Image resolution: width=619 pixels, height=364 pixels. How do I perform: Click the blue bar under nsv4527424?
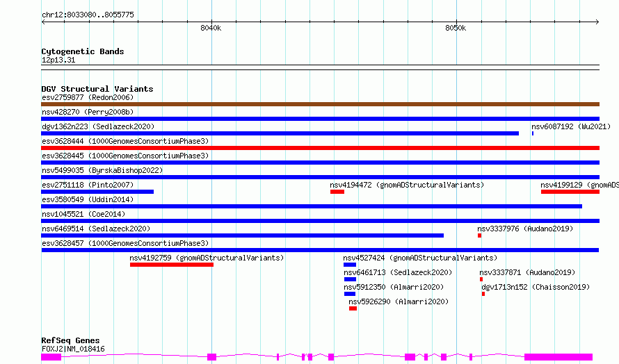coord(350,265)
